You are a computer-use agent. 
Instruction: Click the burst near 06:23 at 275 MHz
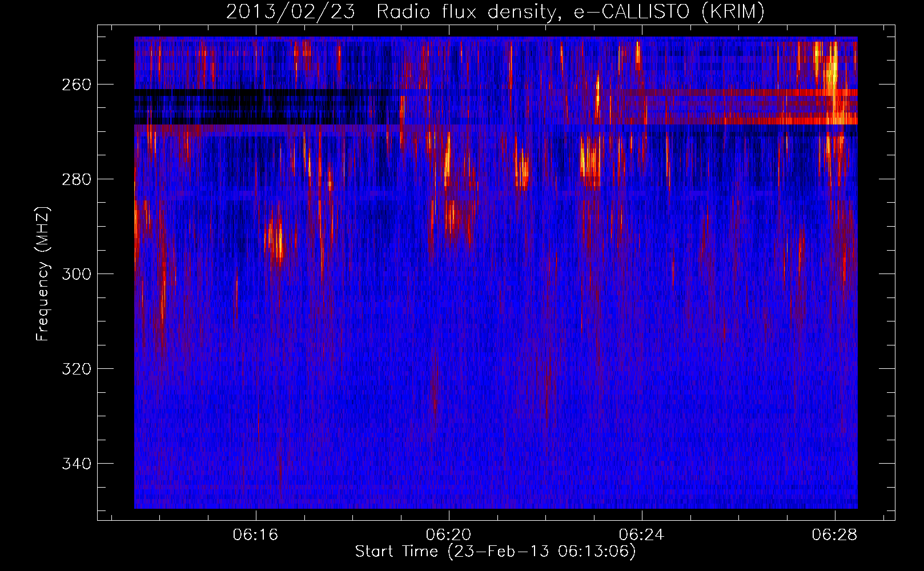pyautogui.click(x=590, y=160)
